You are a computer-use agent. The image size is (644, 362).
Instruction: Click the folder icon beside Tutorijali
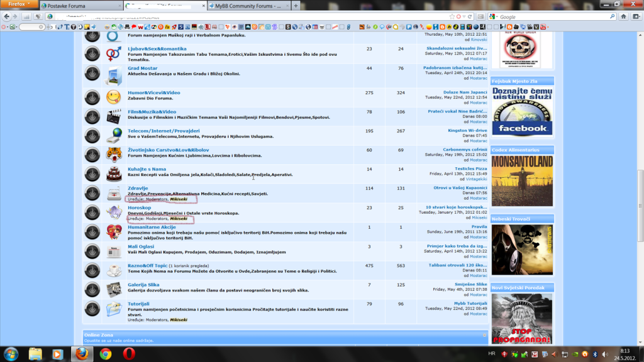[114, 309]
